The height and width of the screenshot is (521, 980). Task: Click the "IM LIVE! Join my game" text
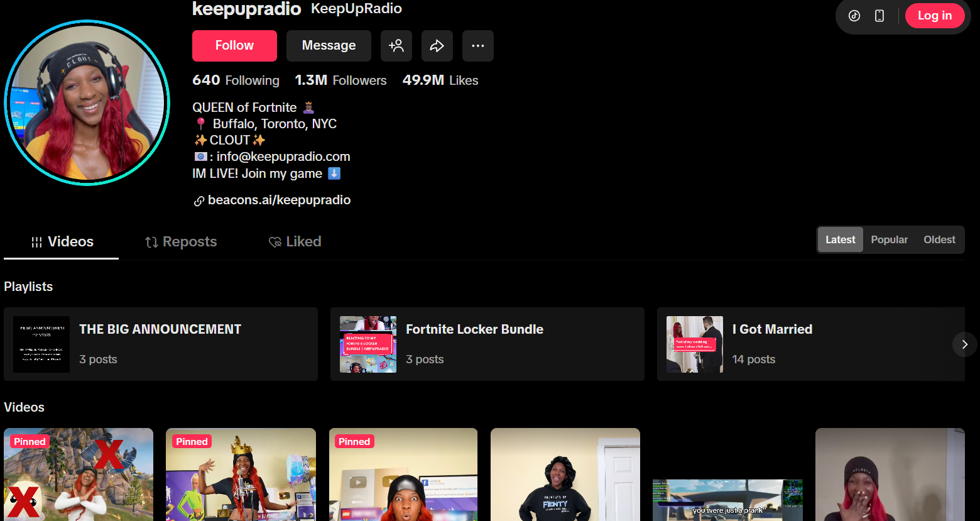[257, 173]
